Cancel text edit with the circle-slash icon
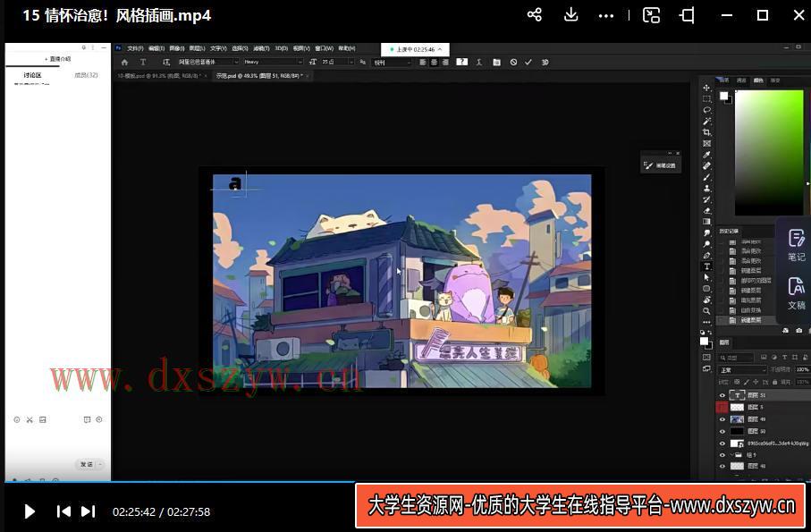The width and height of the screenshot is (811, 532). pos(513,62)
